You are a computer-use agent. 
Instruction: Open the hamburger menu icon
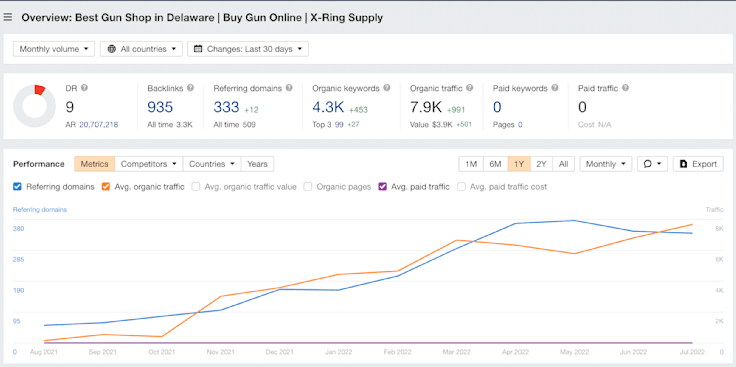coord(8,17)
